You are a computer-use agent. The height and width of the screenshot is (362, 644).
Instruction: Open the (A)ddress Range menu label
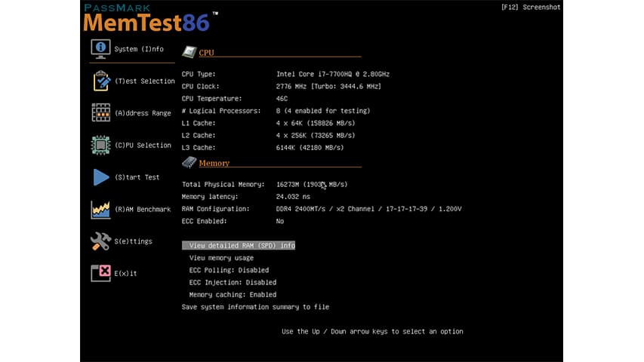143,113
